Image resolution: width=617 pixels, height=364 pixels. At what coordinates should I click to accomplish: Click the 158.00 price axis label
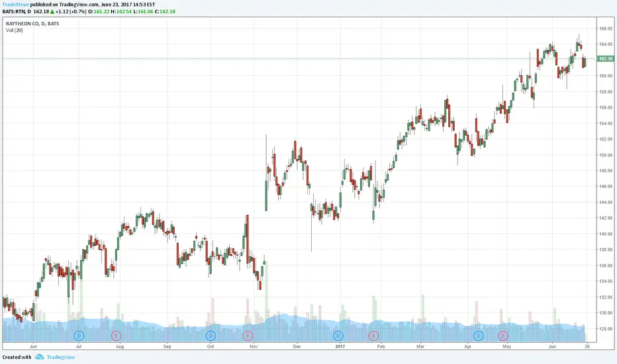606,92
